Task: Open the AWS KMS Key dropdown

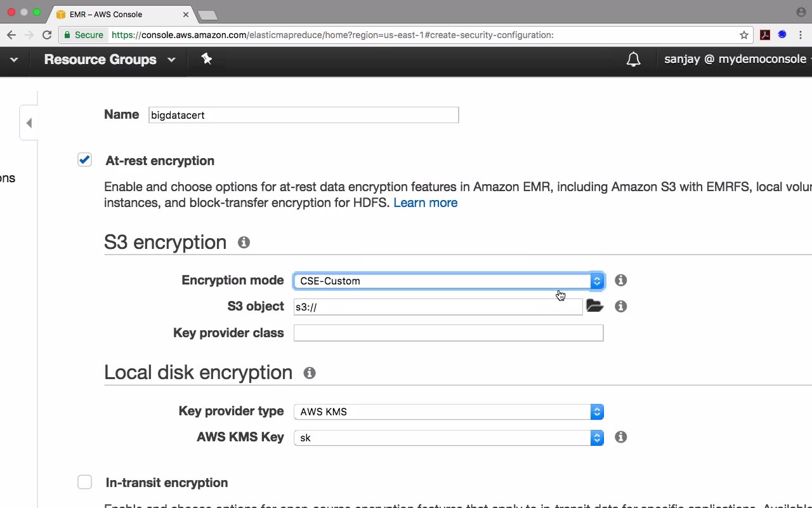Action: point(448,438)
